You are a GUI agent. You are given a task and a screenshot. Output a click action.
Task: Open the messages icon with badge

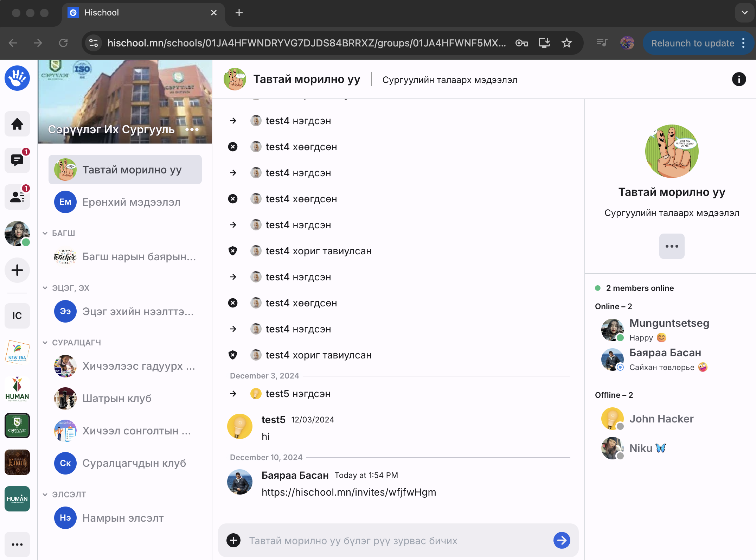click(17, 160)
